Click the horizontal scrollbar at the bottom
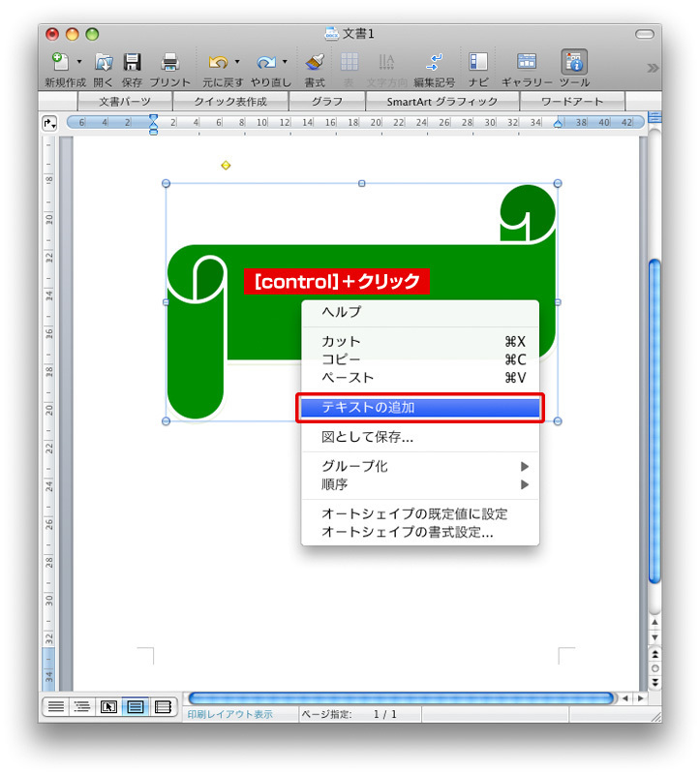Image resolution: width=700 pixels, height=775 pixels. [401, 697]
